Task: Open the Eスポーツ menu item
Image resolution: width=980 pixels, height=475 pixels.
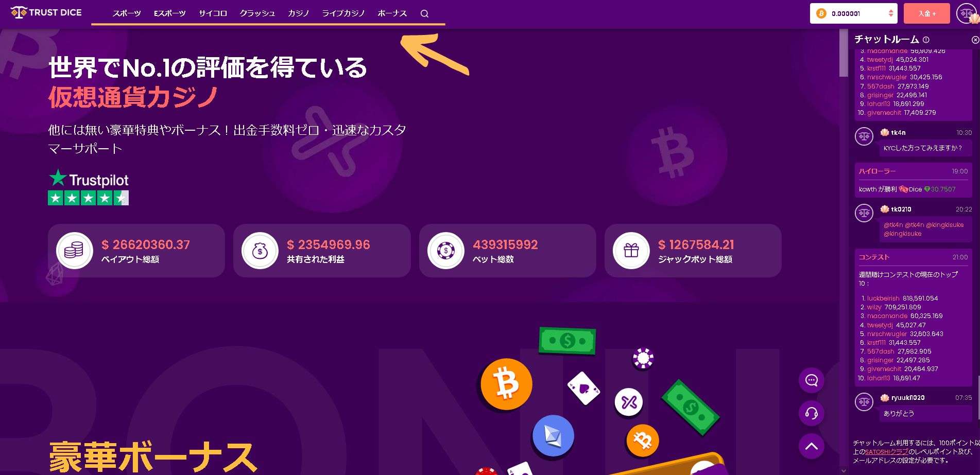Action: 170,13
